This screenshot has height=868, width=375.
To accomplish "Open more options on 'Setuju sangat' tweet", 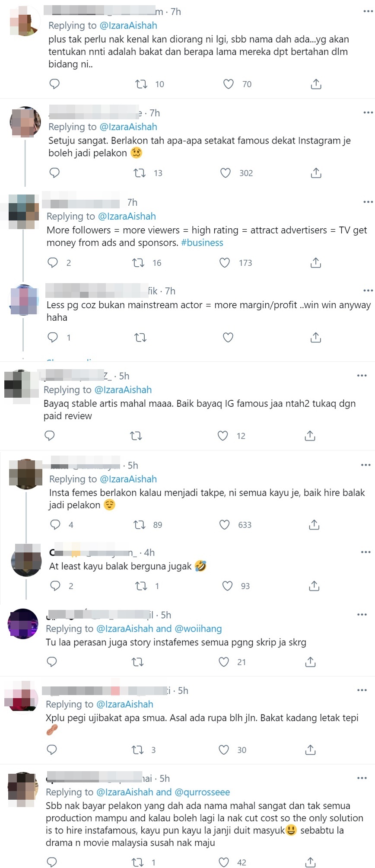I will click(368, 113).
